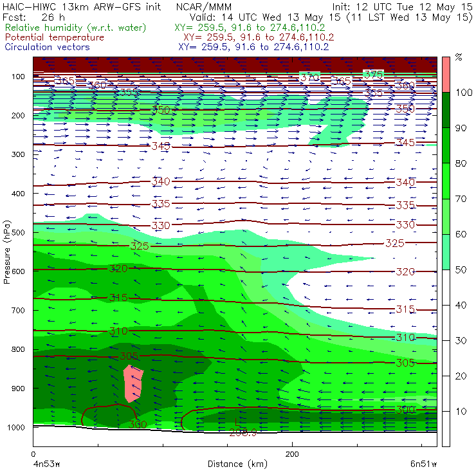476x476 pixels.
Task: Click the '370' potential temperature contour label
Action: click(x=309, y=77)
